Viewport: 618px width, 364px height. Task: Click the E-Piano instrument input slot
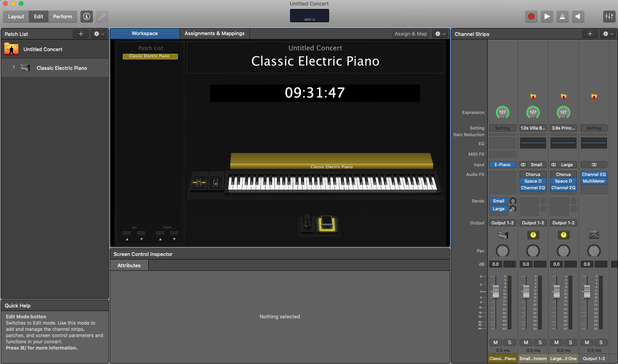pos(503,165)
